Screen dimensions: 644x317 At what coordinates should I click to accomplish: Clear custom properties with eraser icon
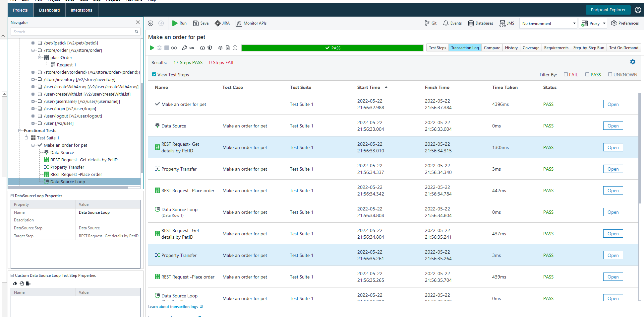click(15, 283)
